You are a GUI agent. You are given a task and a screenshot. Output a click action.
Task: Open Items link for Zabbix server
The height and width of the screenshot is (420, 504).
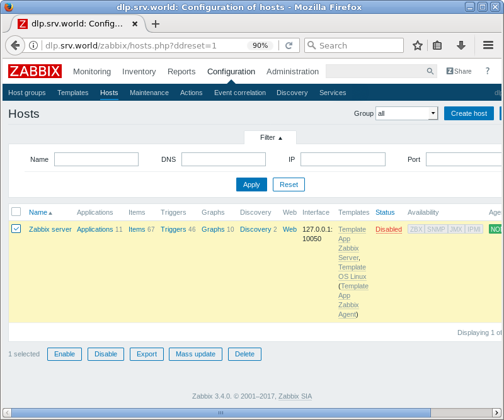[137, 229]
